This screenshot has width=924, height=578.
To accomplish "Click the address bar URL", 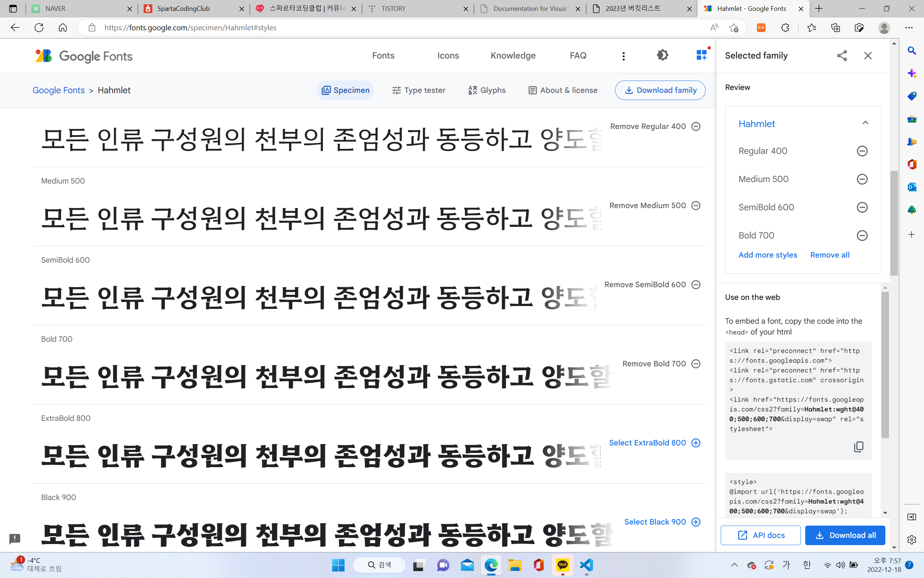I will (x=190, y=27).
